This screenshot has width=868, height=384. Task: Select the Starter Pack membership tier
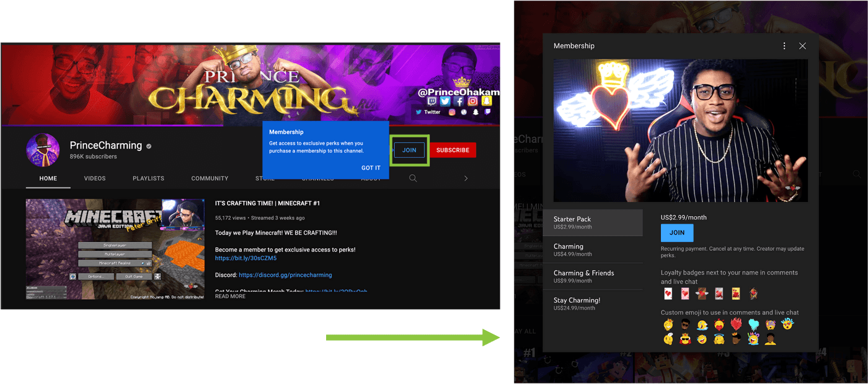click(593, 223)
